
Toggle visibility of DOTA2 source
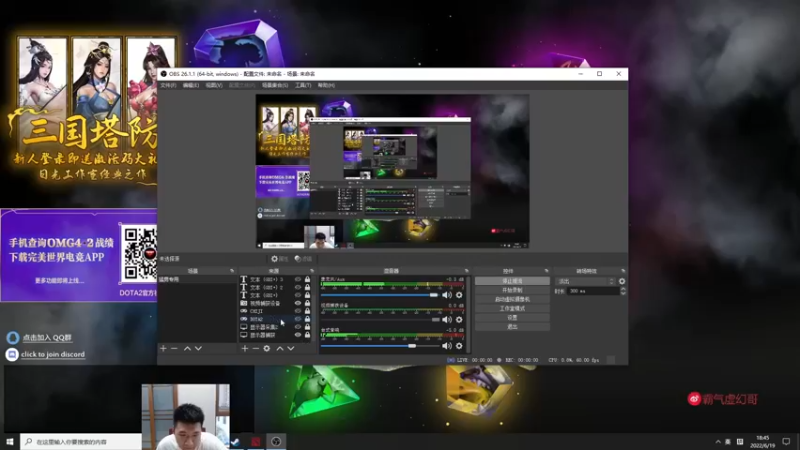[298, 319]
